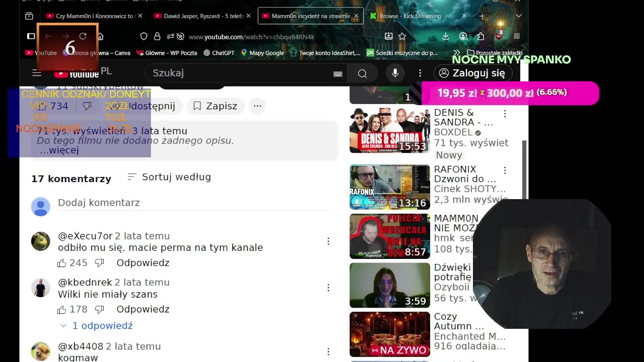Like the comment by @eXecu7or
This screenshot has height=362, width=644.
point(61,263)
